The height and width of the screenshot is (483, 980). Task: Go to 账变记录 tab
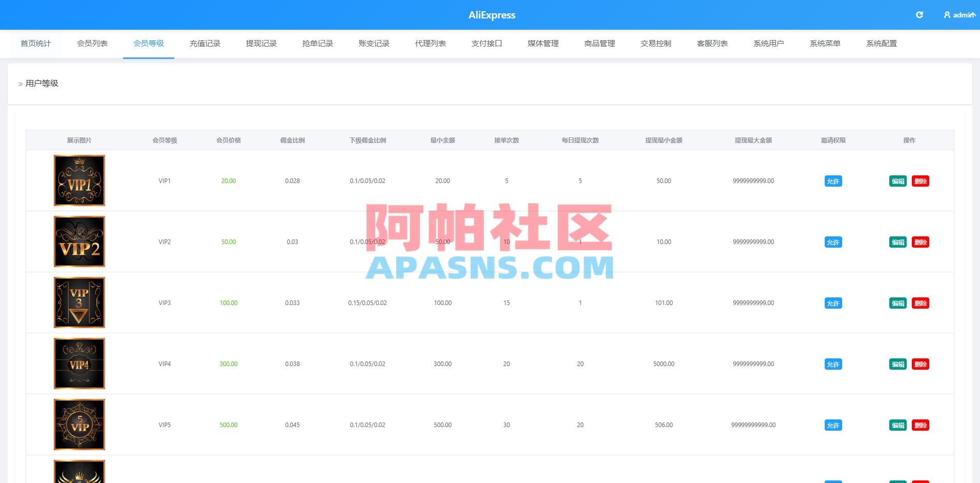click(374, 44)
